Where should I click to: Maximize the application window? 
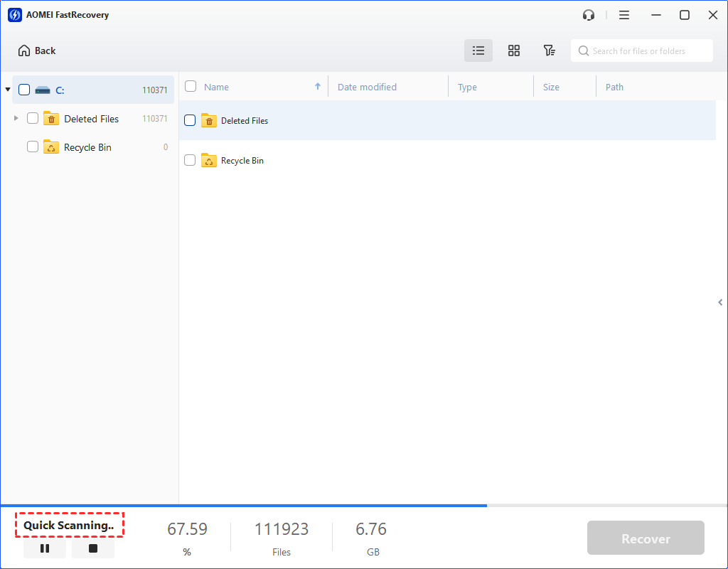click(x=685, y=16)
